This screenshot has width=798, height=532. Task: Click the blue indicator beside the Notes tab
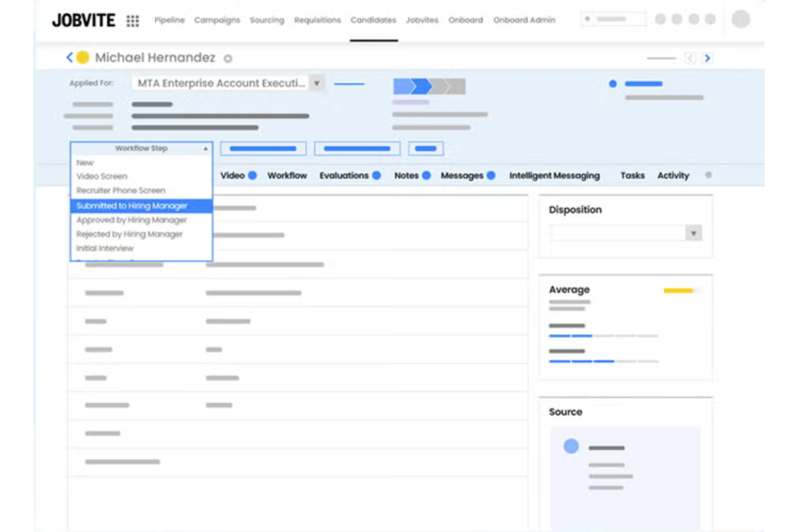426,175
